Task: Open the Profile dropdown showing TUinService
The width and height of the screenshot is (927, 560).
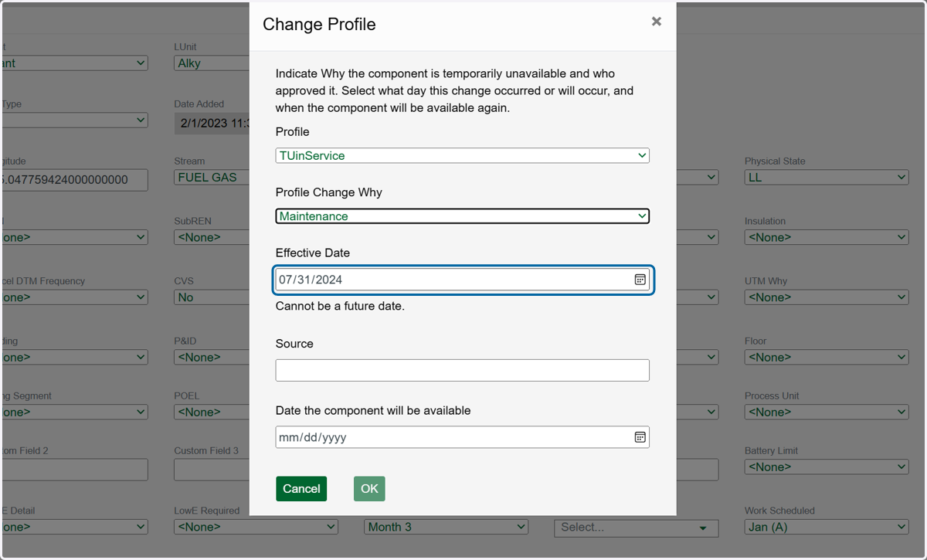Action: 462,155
